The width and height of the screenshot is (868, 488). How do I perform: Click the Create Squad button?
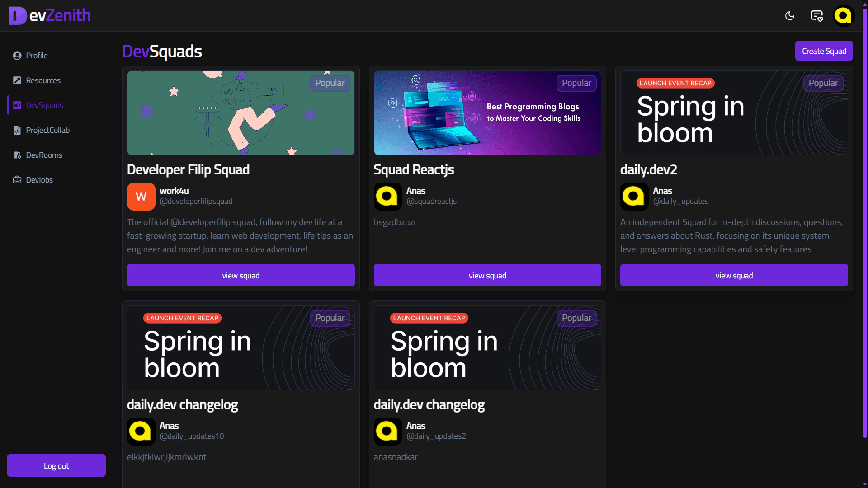pyautogui.click(x=824, y=51)
